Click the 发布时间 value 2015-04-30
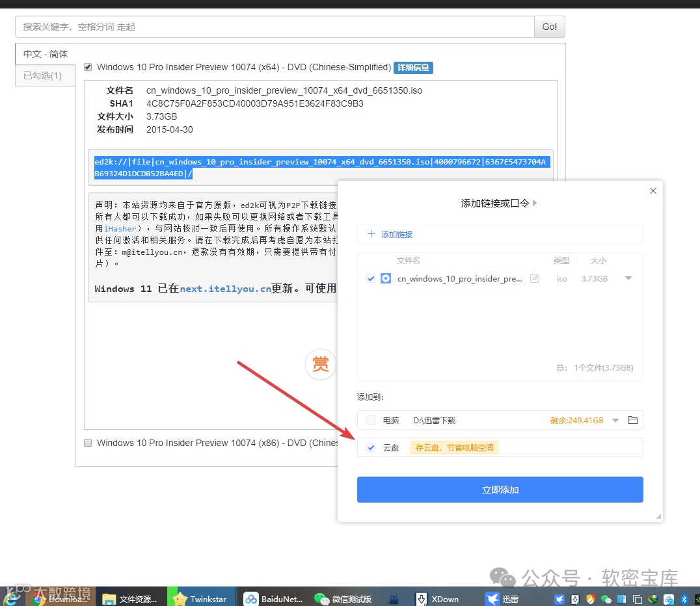700x606 pixels. (x=170, y=129)
